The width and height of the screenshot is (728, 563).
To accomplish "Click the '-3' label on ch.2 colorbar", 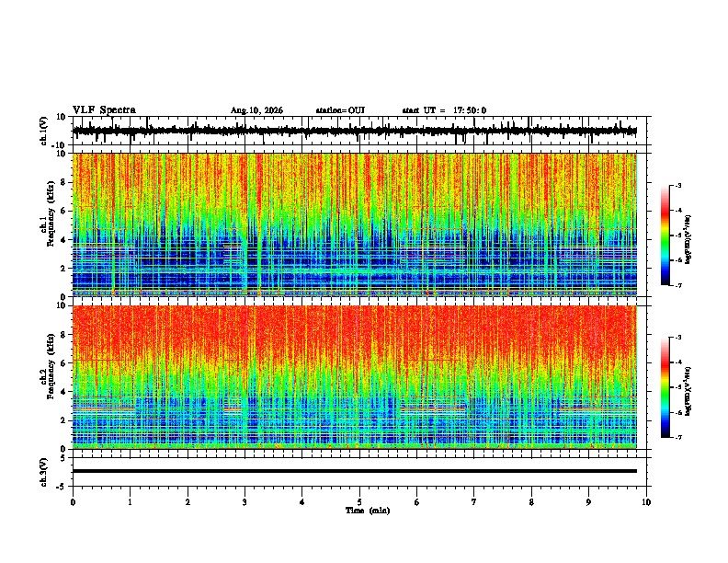I will (678, 338).
